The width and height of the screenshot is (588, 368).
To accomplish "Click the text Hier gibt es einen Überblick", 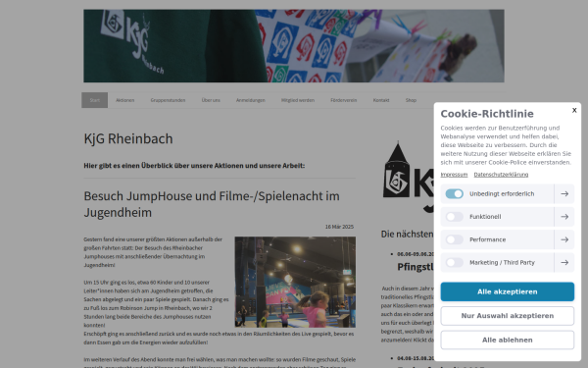I will [x=194, y=166].
